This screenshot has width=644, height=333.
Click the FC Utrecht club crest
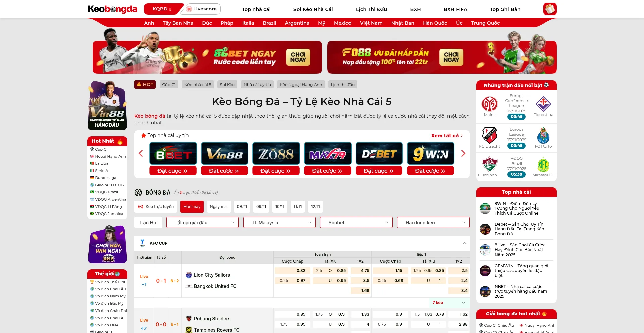(490, 135)
